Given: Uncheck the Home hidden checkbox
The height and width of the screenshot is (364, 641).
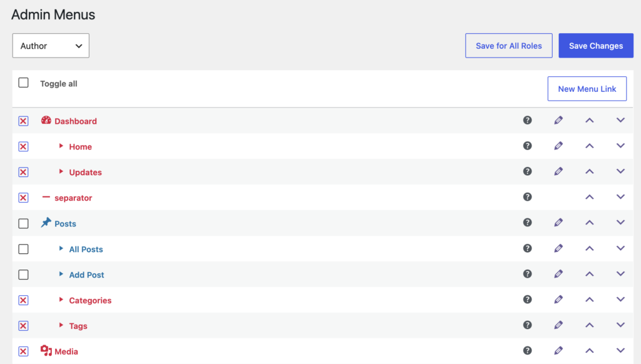Looking at the screenshot, I should 23,146.
